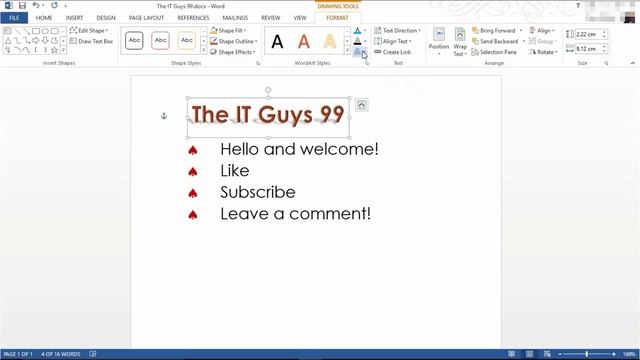Image resolution: width=640 pixels, height=360 pixels.
Task: Apply the second Abc shape style with red outline
Action: point(160,40)
